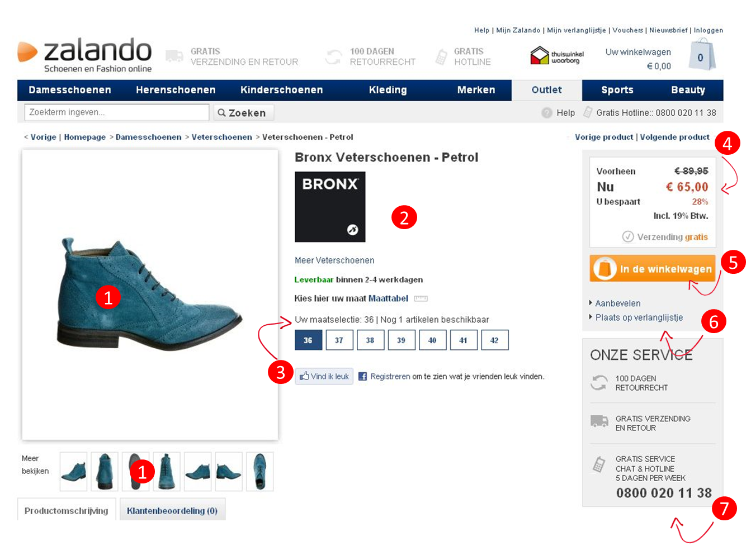Click the Maattabel ruler icon
The image size is (751, 560).
[x=421, y=298]
